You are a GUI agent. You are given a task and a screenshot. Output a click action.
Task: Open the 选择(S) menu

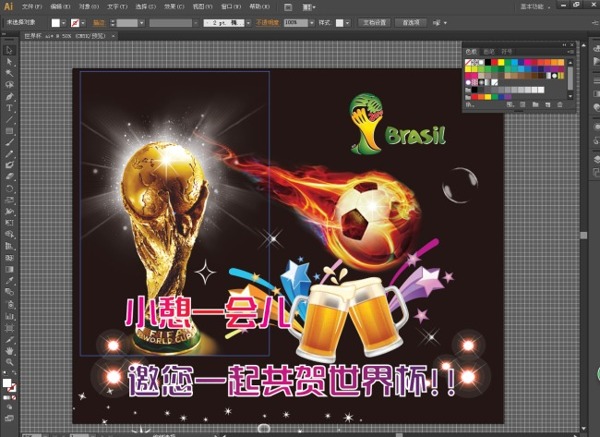pos(145,7)
